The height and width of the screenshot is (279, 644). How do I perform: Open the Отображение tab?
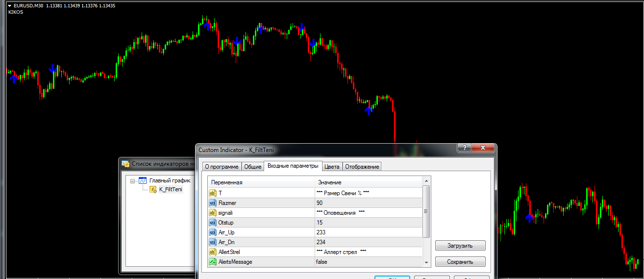click(362, 167)
